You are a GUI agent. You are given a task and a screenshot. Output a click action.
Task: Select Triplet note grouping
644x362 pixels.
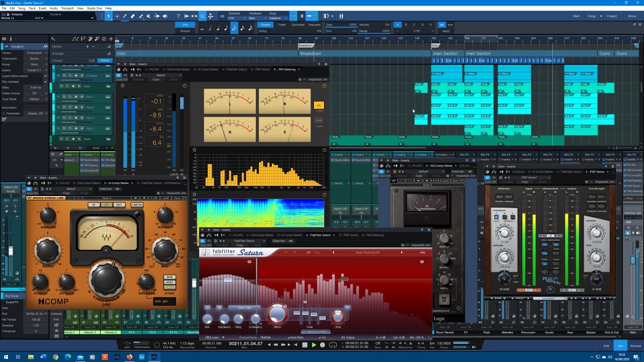[281, 25]
